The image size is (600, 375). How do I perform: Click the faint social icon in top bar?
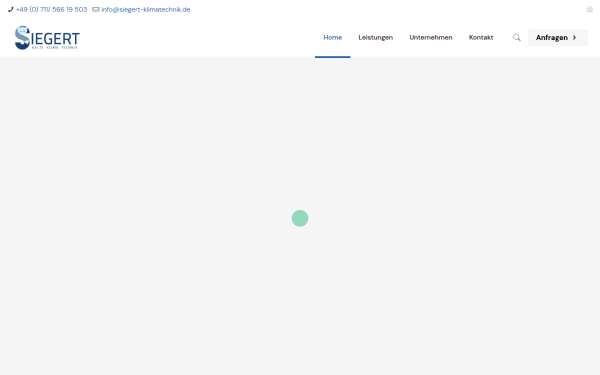coord(590,10)
